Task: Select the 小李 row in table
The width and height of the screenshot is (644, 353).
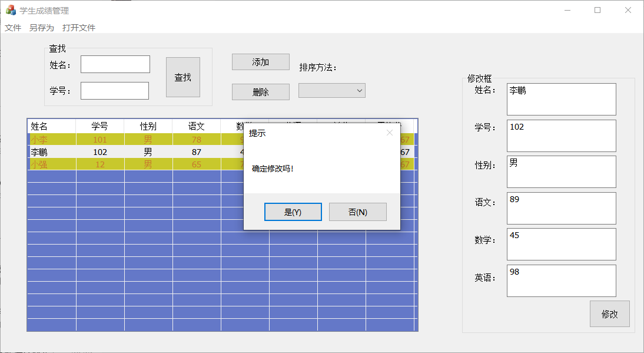Action: 221,139
